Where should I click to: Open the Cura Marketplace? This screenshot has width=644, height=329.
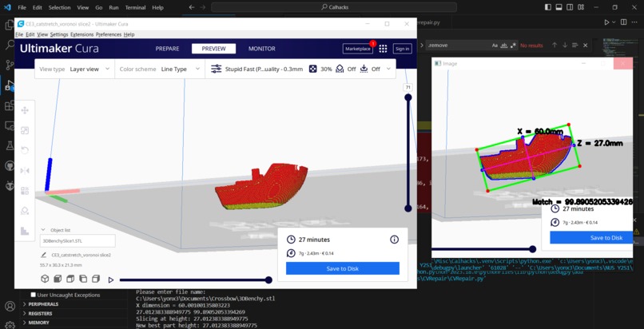point(358,49)
